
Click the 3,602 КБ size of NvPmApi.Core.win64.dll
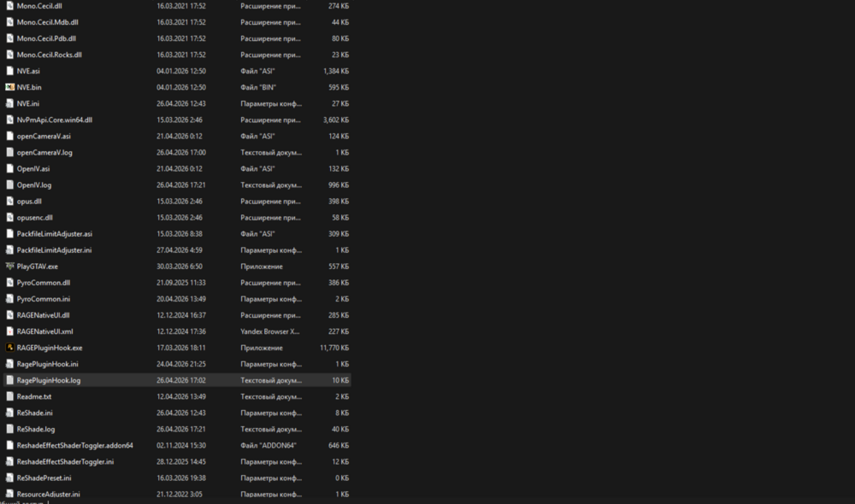[x=336, y=120]
